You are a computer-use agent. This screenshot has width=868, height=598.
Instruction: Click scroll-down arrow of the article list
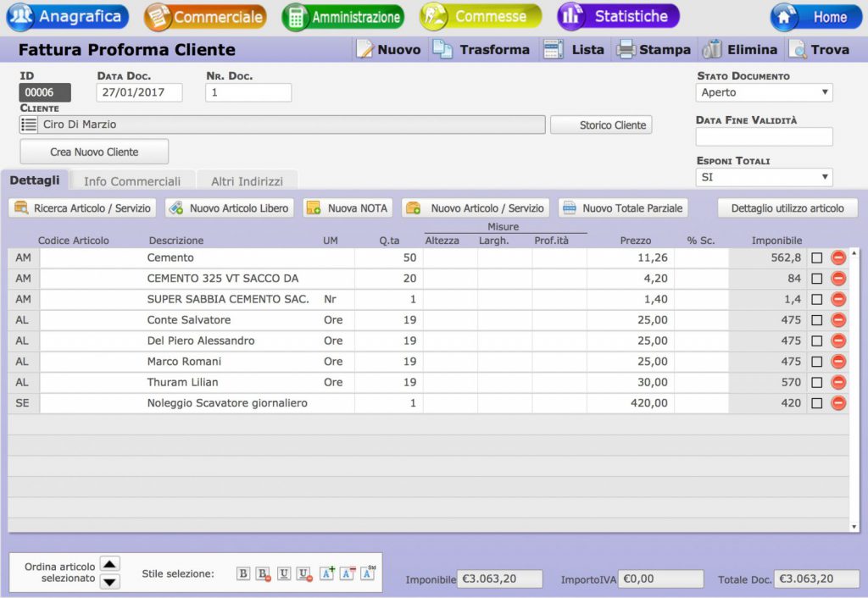(x=854, y=527)
